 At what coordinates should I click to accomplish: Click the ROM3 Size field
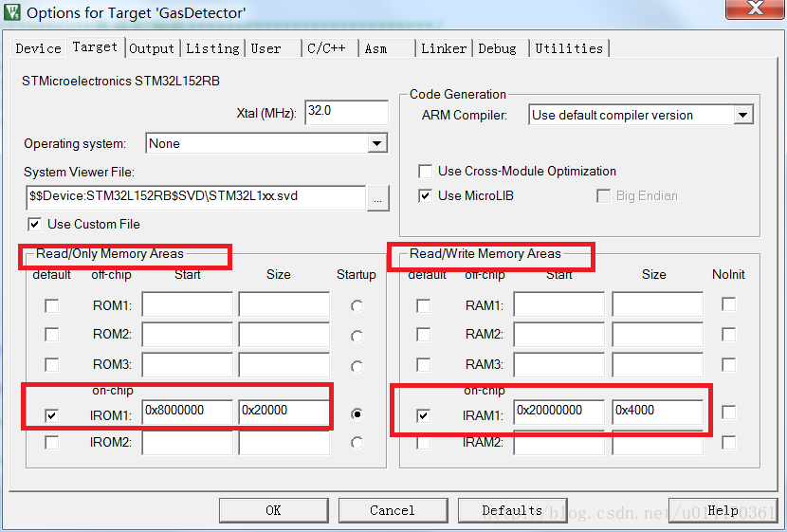(x=284, y=364)
